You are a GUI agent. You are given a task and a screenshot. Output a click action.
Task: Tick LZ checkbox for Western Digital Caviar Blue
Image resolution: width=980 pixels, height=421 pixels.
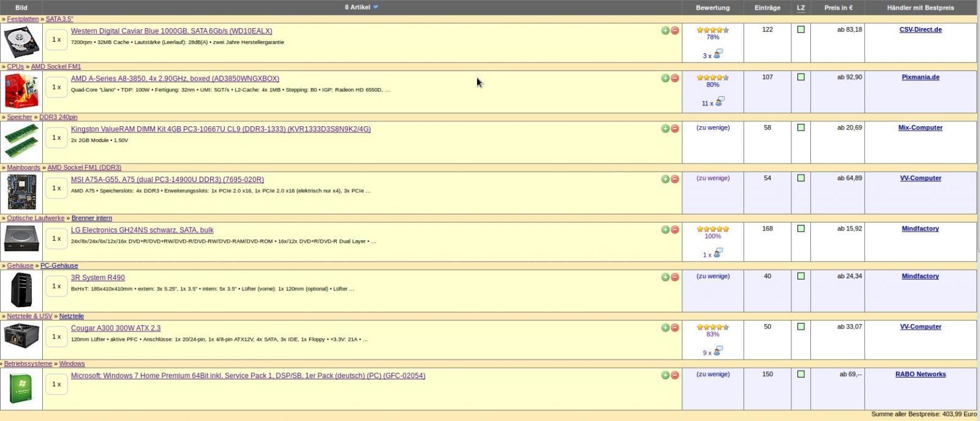pos(801,29)
